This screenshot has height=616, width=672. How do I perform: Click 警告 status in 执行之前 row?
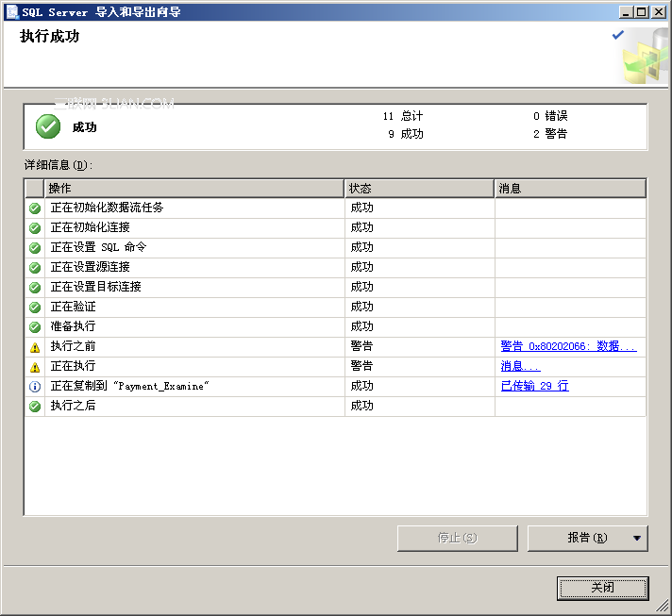[x=361, y=346]
